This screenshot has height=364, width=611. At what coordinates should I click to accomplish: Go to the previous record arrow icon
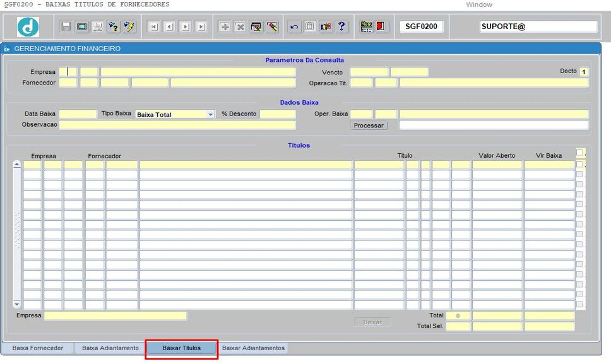click(x=170, y=26)
